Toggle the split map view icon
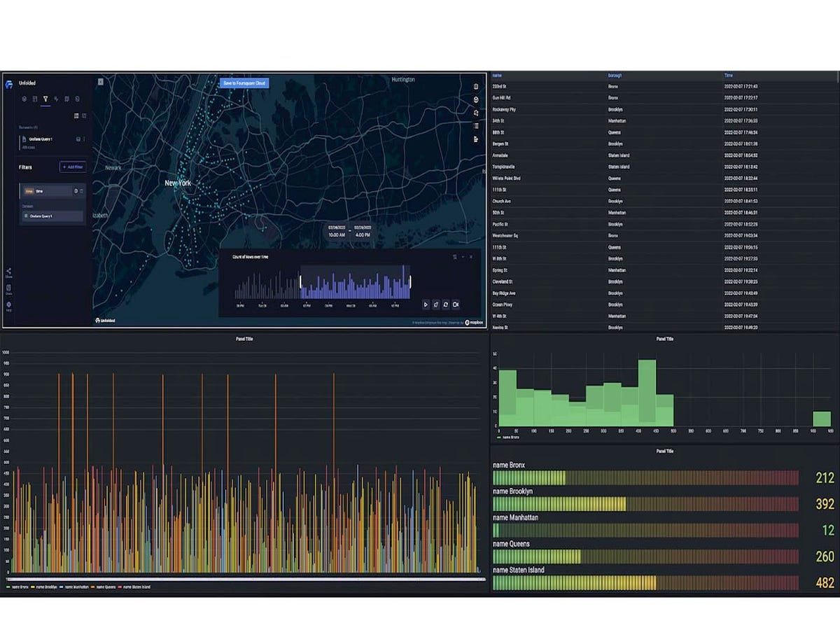The image size is (840, 637). (476, 87)
